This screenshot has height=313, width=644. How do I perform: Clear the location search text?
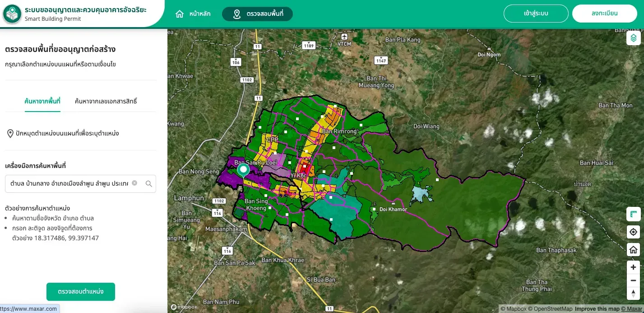(x=134, y=183)
